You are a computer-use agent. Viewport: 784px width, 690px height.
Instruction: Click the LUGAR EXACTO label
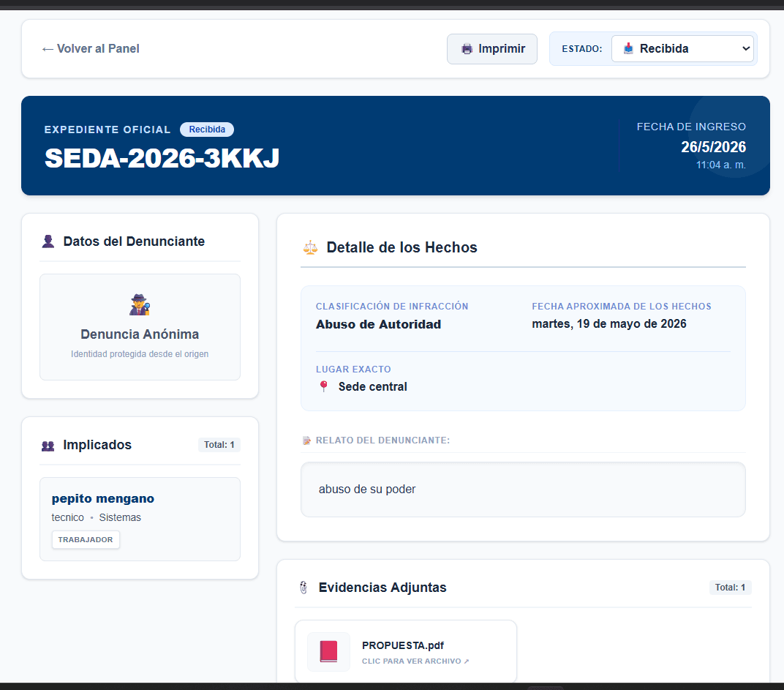(x=353, y=370)
